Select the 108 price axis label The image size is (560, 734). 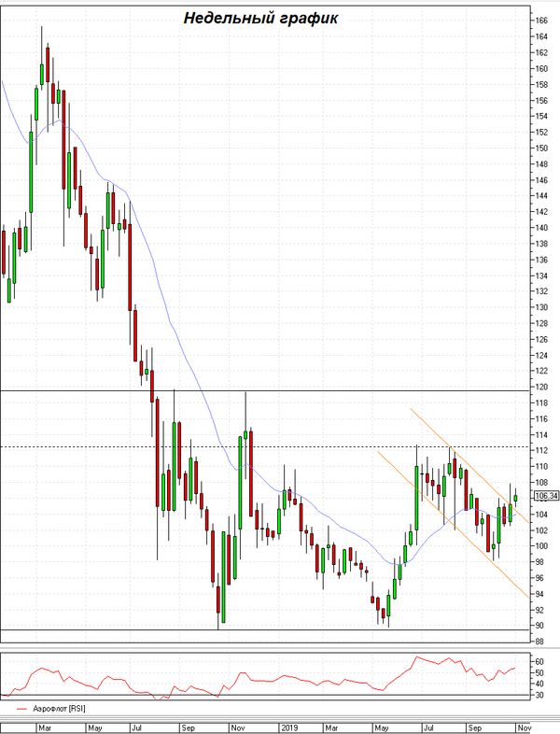pos(541,482)
